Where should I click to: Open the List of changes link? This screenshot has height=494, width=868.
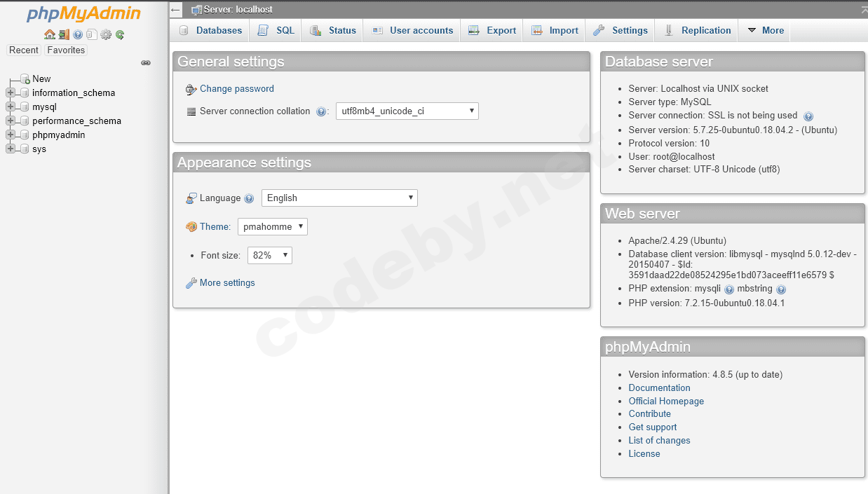pos(659,441)
